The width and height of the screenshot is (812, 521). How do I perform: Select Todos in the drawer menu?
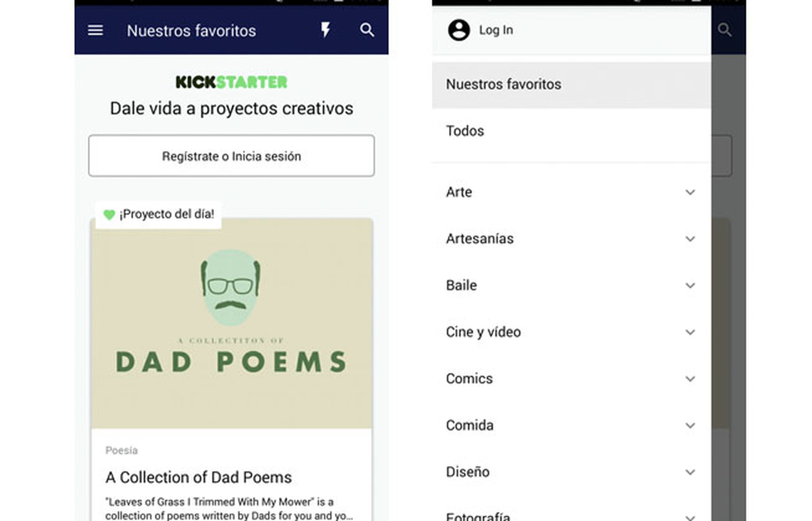click(x=571, y=131)
